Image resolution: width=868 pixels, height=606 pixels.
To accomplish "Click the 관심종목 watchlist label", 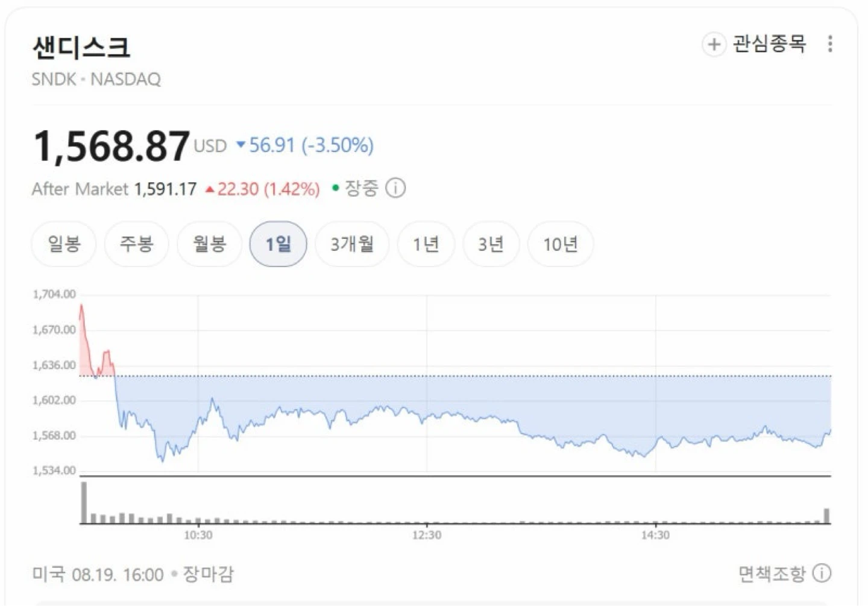I will tap(769, 44).
